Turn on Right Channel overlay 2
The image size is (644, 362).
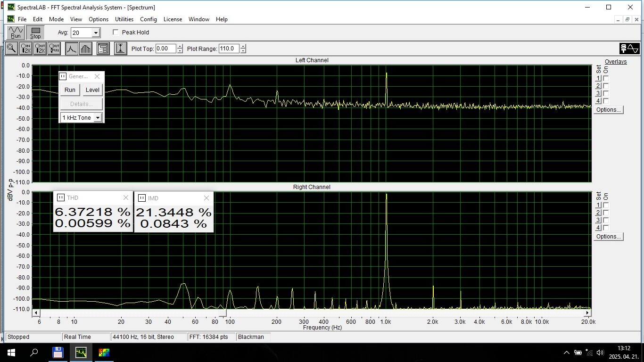606,213
